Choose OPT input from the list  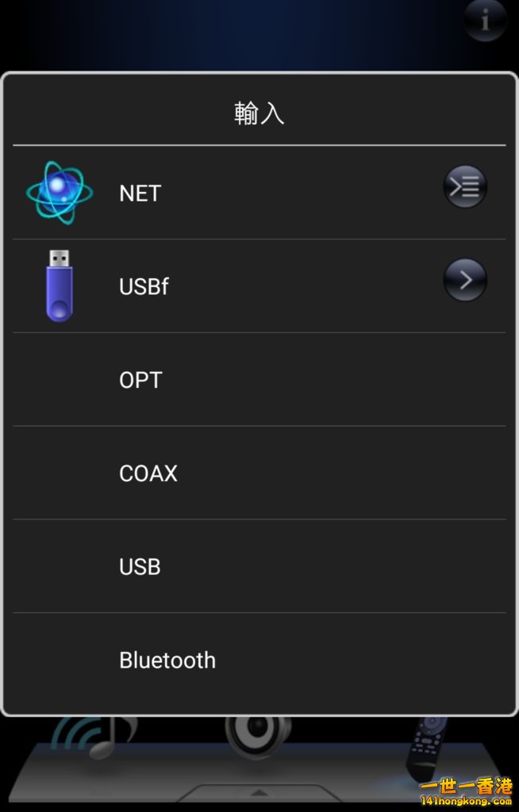click(140, 380)
